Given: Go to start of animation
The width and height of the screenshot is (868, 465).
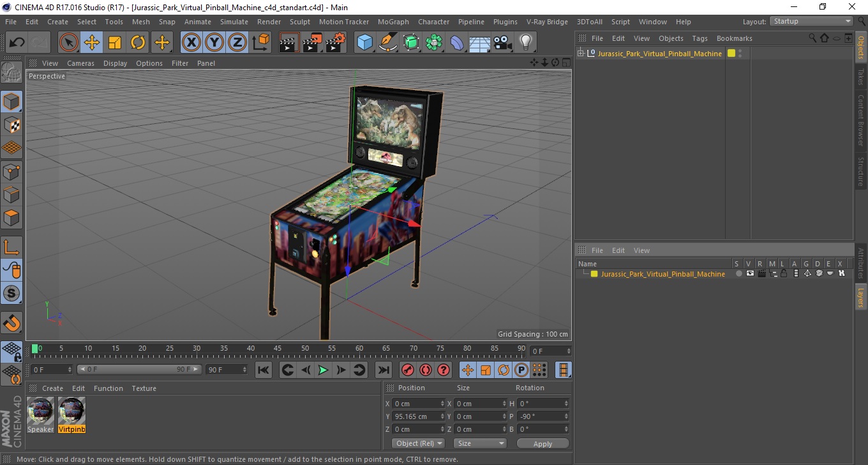Looking at the screenshot, I should [x=264, y=370].
